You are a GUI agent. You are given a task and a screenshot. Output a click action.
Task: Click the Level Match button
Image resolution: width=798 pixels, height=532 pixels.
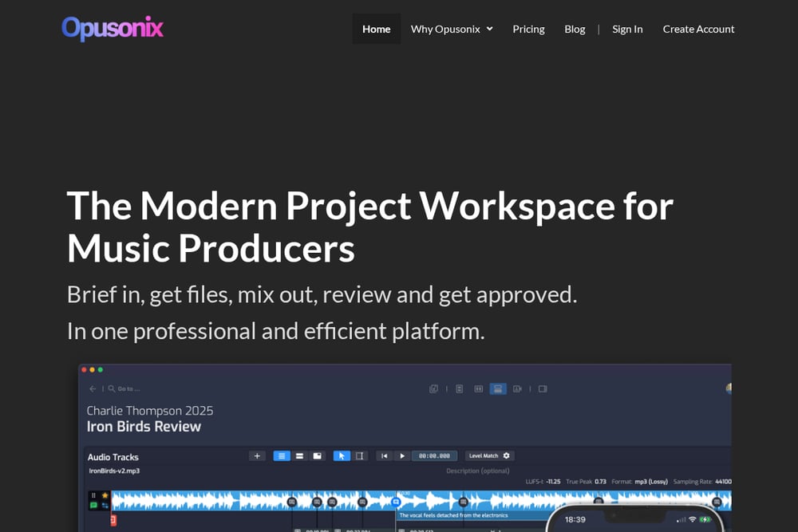click(x=484, y=455)
